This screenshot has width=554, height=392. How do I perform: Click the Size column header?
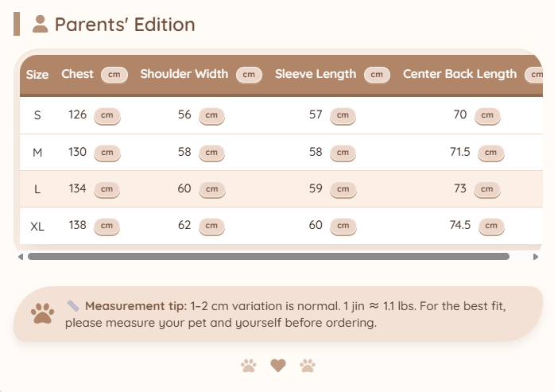point(37,75)
